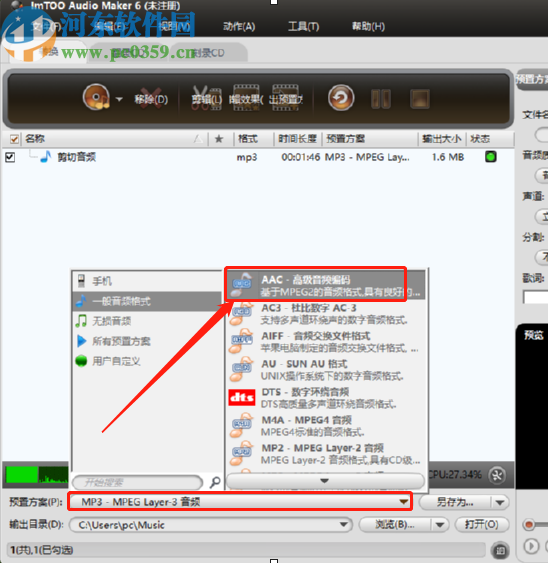Open the 视图(V) menu
548x563 pixels.
point(174,26)
